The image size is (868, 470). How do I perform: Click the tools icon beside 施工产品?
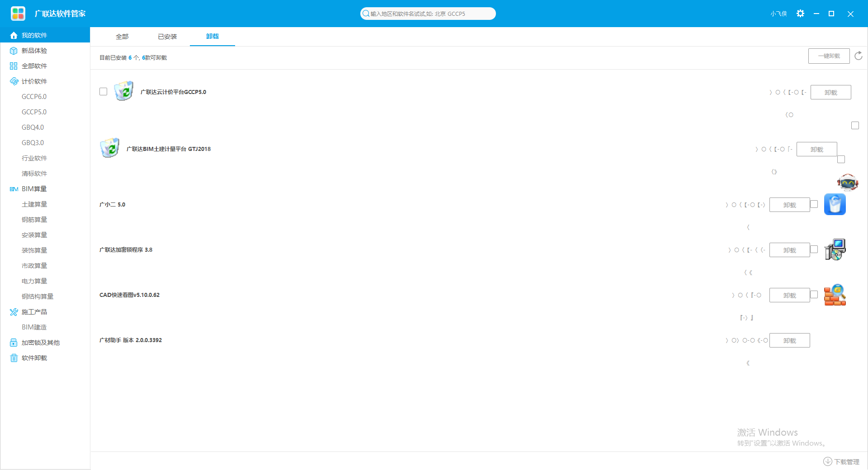coord(14,312)
